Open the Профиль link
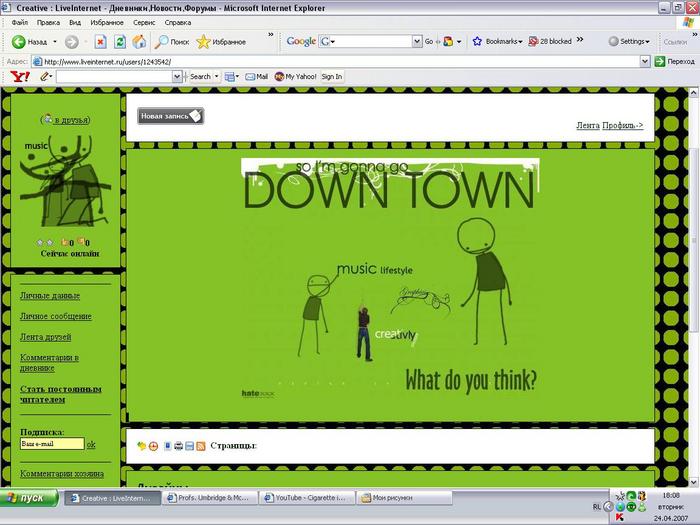Image resolution: width=700 pixels, height=525 pixels. [622, 126]
